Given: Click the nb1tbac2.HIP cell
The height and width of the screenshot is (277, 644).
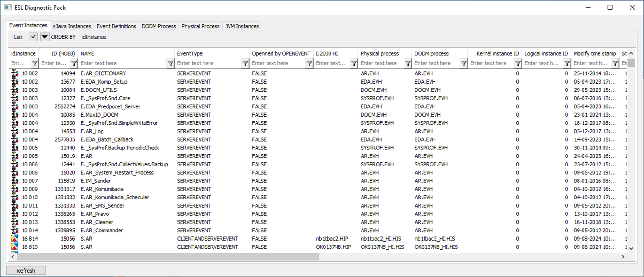Looking at the screenshot, I should click(x=332, y=239).
